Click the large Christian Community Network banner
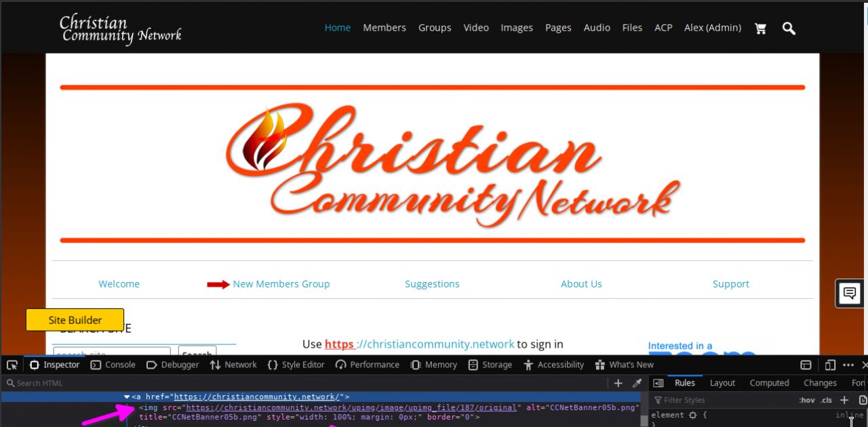Viewport: 868px width, 427px height. [433, 163]
